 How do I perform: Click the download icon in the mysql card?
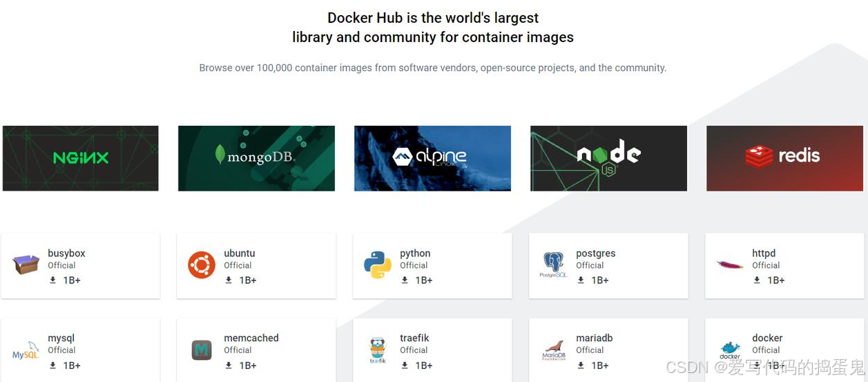tap(52, 365)
